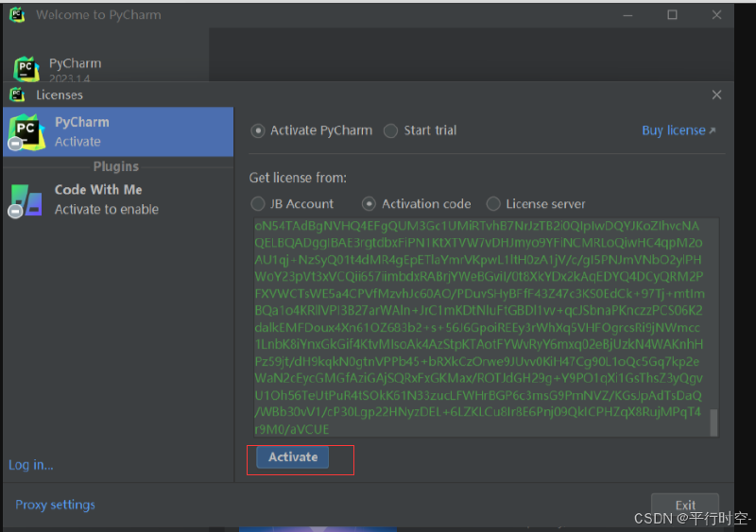Click inside the activation code text area

(486, 328)
